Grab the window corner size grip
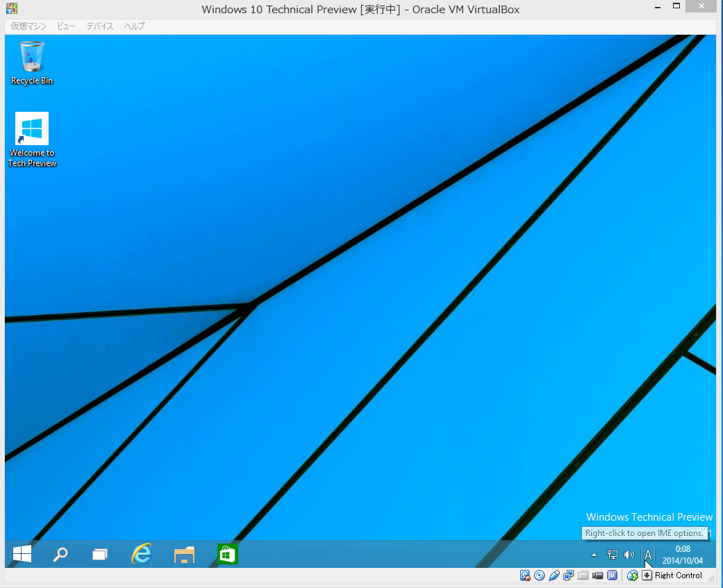The image size is (723, 588). click(711, 578)
